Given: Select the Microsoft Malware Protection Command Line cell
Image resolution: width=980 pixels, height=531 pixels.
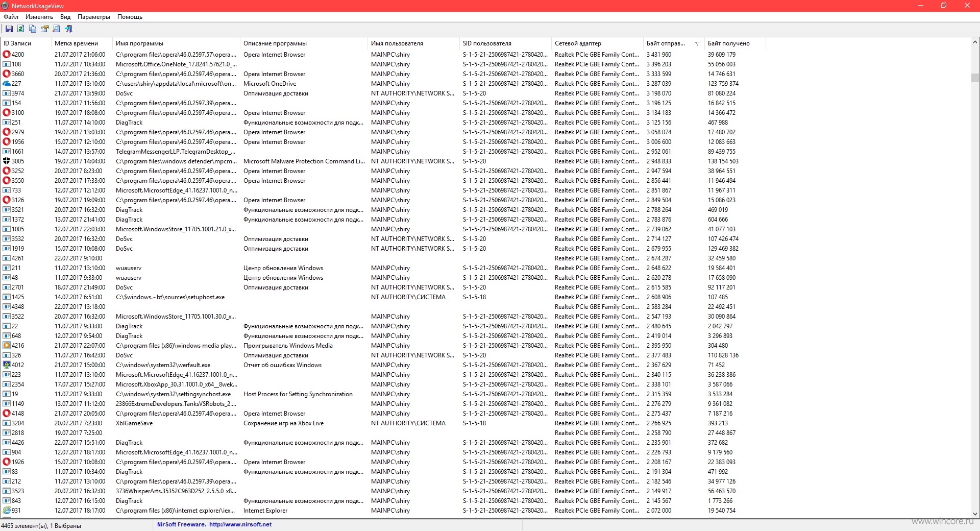Looking at the screenshot, I should 304,161.
